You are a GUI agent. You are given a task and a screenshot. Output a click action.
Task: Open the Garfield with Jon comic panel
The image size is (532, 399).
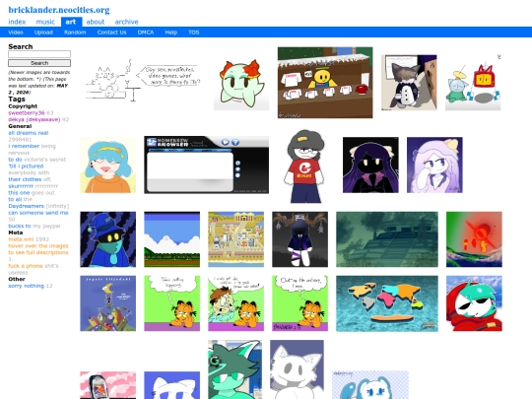click(x=235, y=303)
